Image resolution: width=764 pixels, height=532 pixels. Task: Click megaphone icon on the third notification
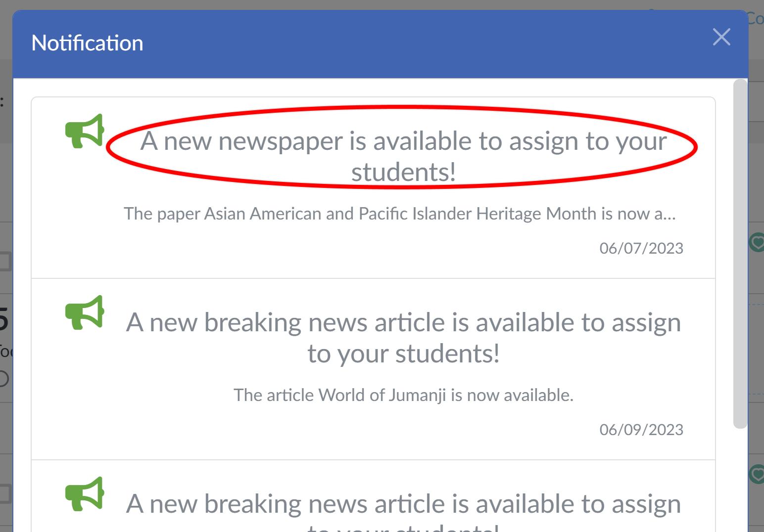pyautogui.click(x=85, y=494)
